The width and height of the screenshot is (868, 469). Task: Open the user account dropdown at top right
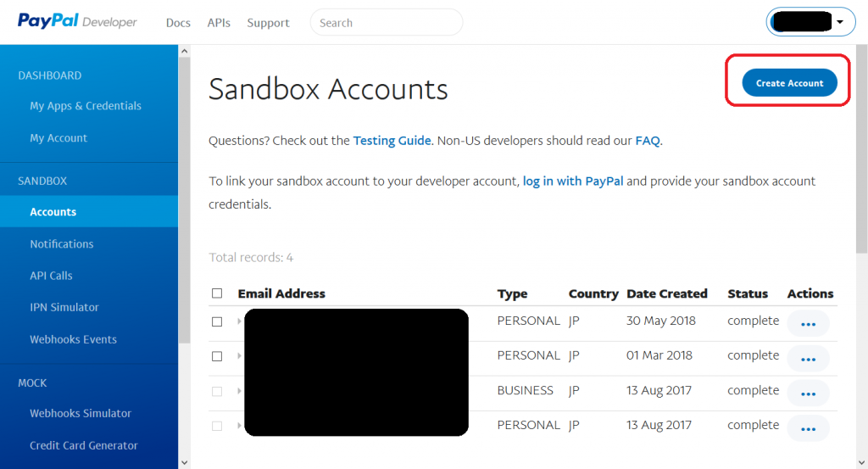(x=810, y=23)
